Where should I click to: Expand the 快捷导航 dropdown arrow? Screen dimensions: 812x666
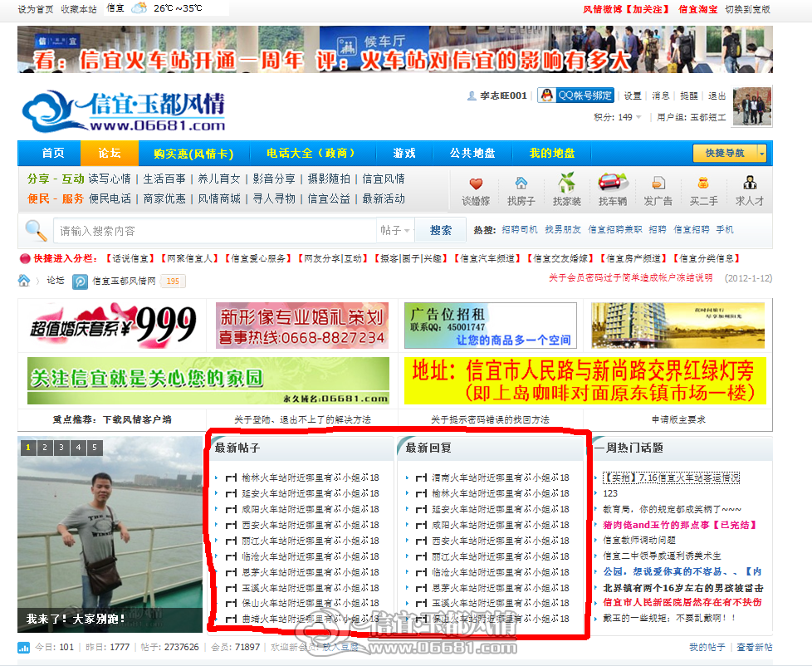(x=761, y=154)
